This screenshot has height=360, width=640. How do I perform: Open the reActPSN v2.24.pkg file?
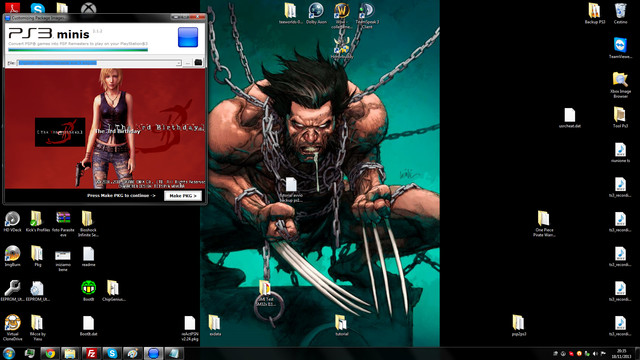[x=190, y=328]
